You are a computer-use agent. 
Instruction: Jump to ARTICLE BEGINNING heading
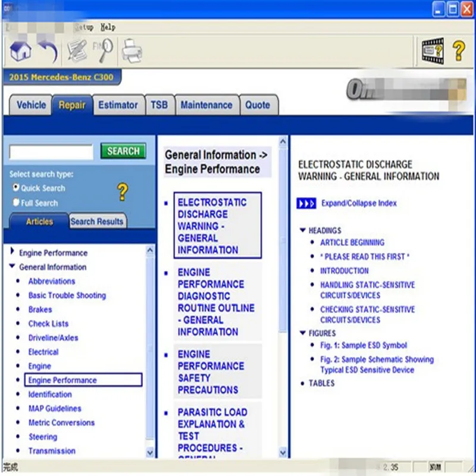coord(352,242)
